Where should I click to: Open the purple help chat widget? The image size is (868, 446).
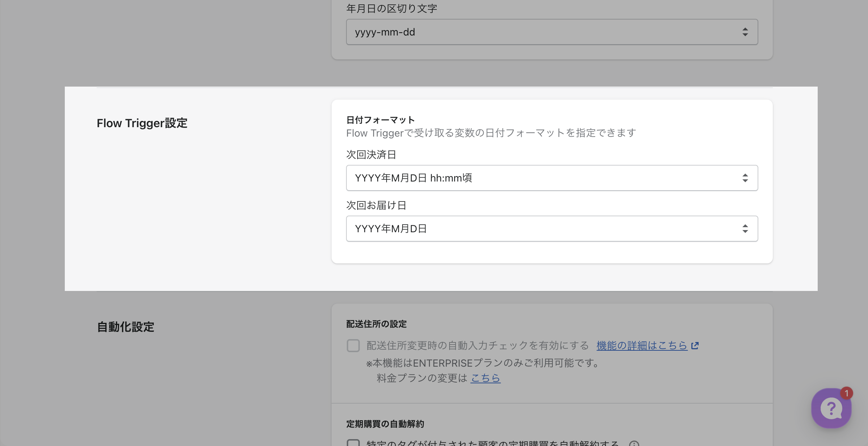(831, 409)
